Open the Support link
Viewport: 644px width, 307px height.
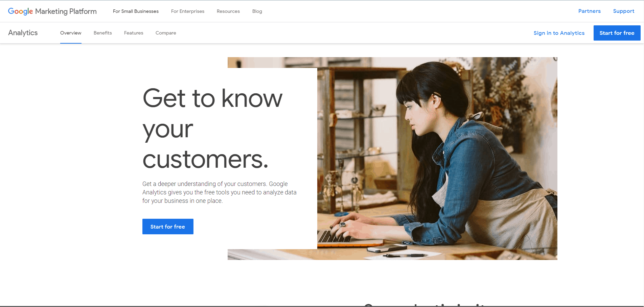pos(624,11)
